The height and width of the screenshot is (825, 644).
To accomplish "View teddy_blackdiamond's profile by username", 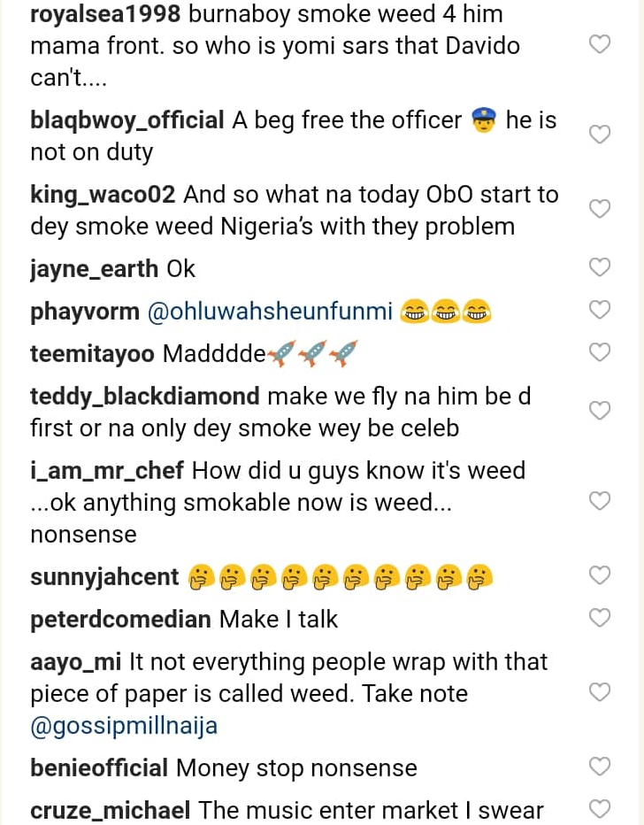I will tap(144, 397).
